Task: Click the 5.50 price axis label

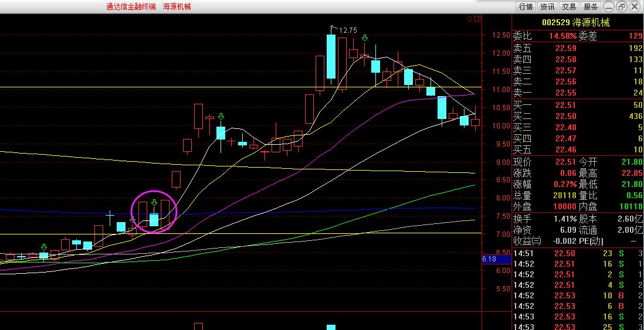Action: click(x=503, y=289)
